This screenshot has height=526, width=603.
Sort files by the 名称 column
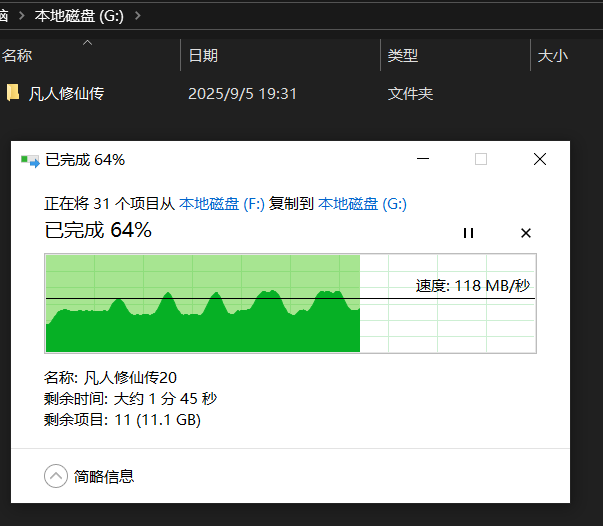(17, 56)
